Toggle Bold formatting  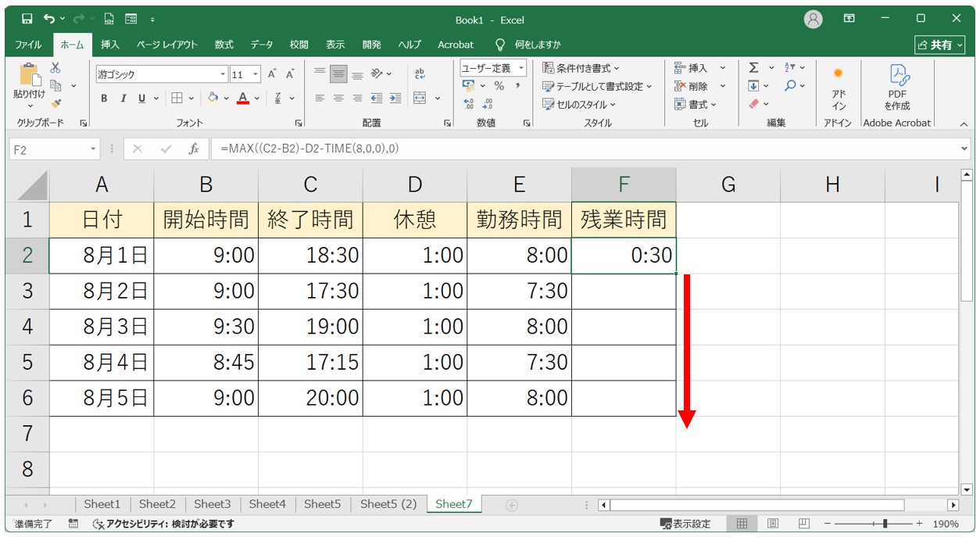(104, 98)
